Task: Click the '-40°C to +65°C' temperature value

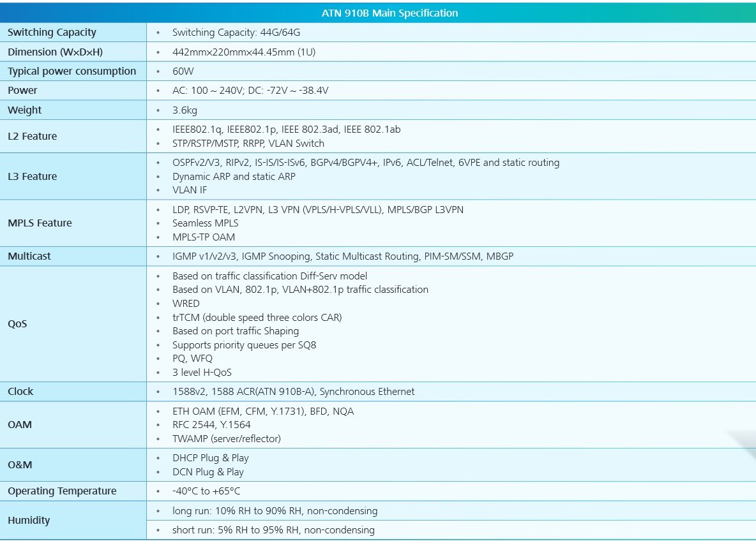Action: [206, 491]
